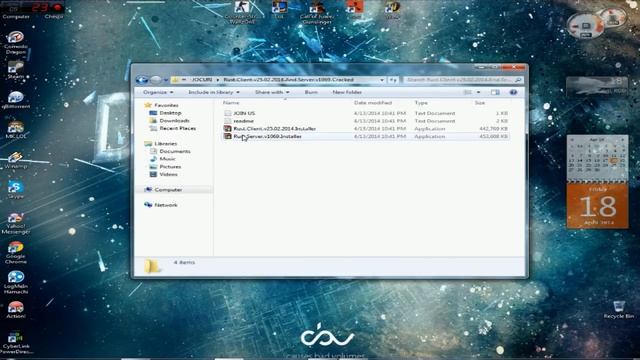640x360 pixels.
Task: Click the orange date 18 gadget
Action: pyautogui.click(x=598, y=206)
